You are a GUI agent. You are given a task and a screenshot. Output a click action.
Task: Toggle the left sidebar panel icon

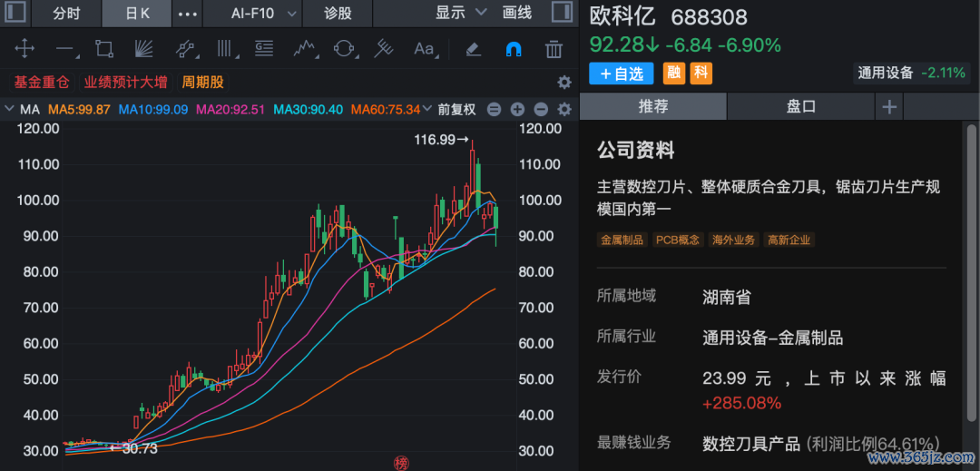[15, 13]
